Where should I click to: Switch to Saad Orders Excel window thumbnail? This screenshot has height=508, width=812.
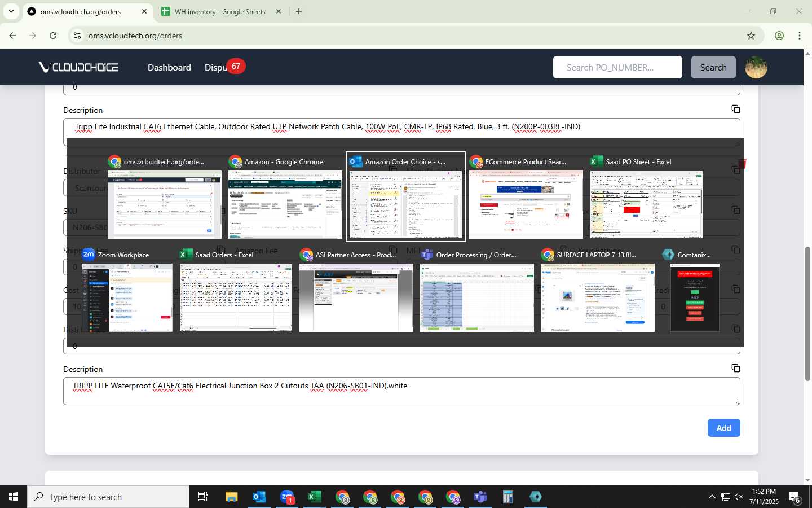[x=236, y=290]
